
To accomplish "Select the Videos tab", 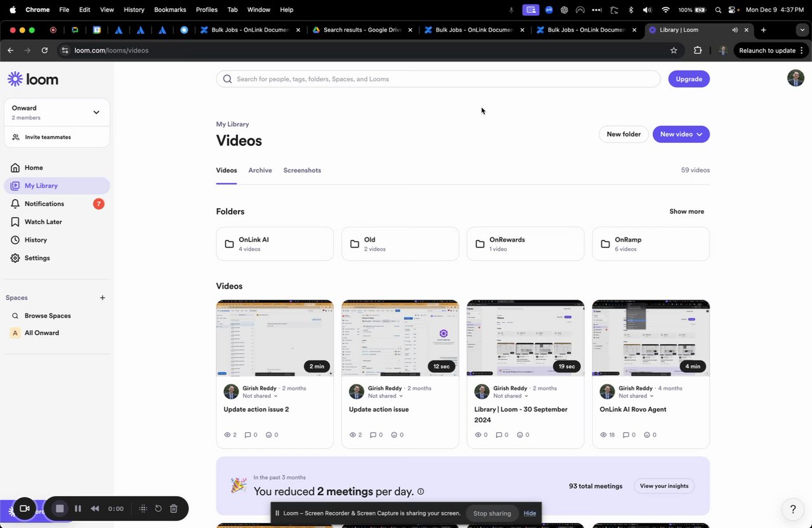I will [x=226, y=170].
